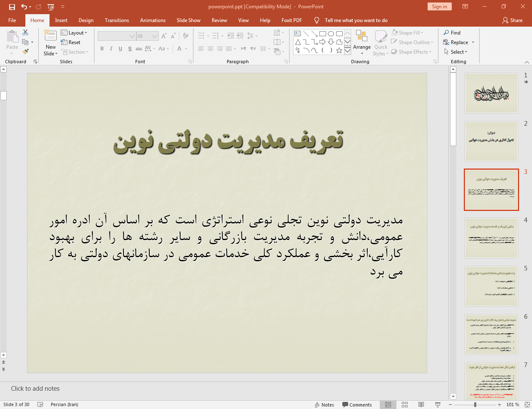Expand the shapes gallery More arrow
This screenshot has height=409, width=532.
347,50
